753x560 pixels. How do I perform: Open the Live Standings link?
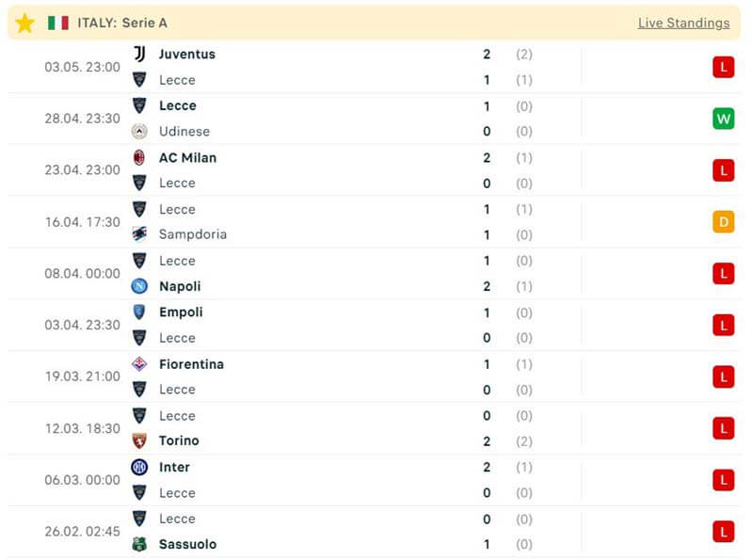tap(683, 23)
